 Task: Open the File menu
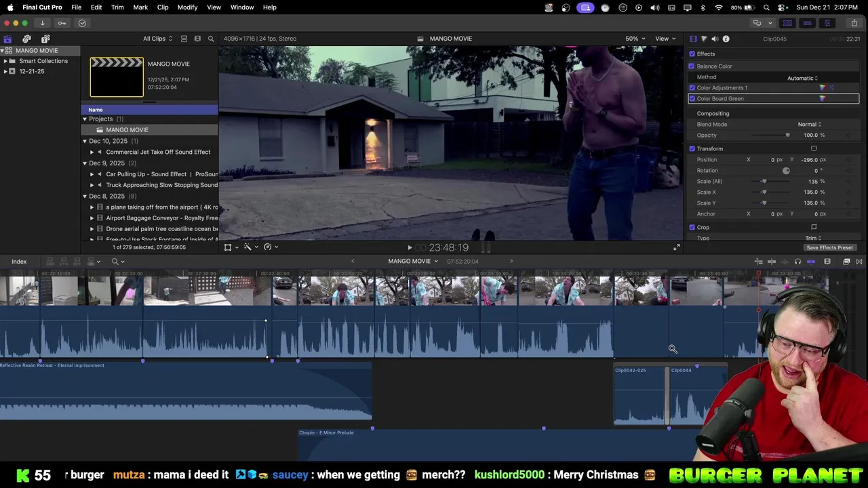pyautogui.click(x=77, y=7)
